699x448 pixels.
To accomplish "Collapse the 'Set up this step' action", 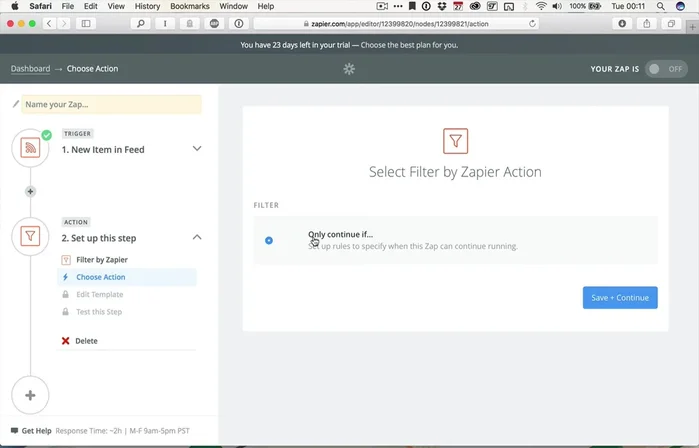I will 197,237.
